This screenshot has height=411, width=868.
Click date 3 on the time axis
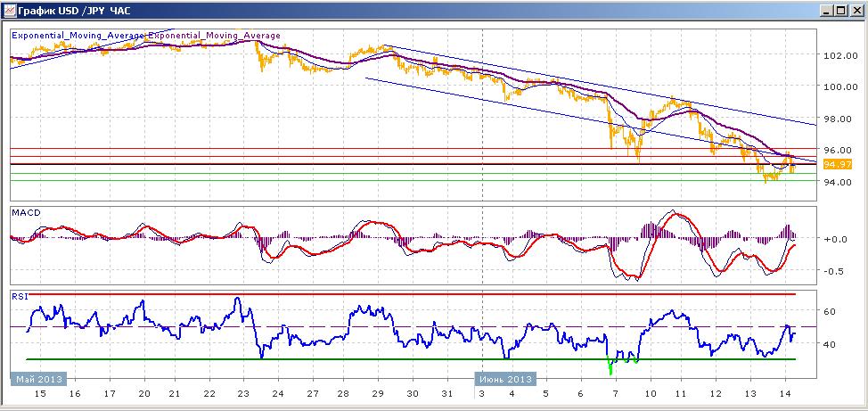[481, 394]
